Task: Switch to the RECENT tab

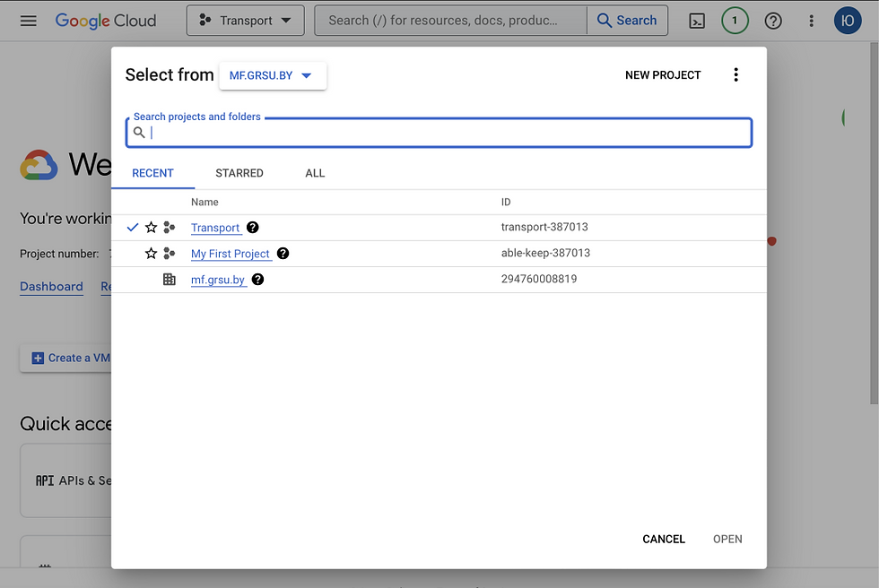Action: (152, 173)
